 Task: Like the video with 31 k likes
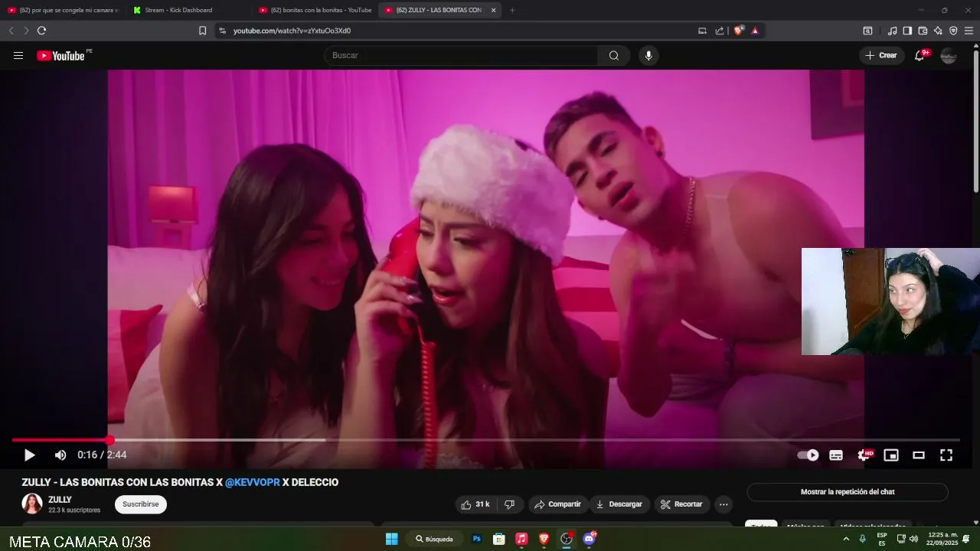click(x=475, y=504)
